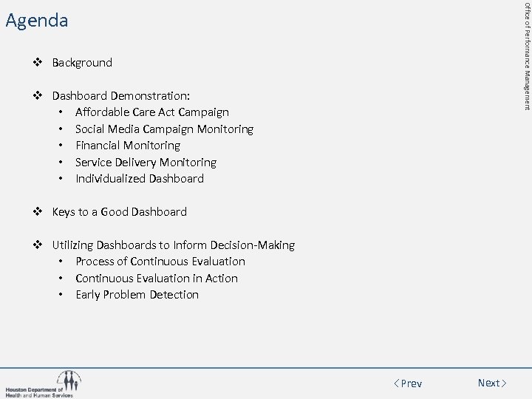Click the diamond bullet beside Utilizing Dashboards
This screenshot has height=399, width=532.
[x=40, y=245]
